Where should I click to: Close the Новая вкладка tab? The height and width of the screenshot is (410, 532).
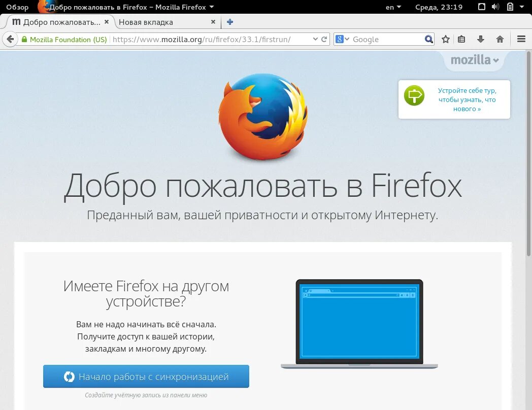(x=213, y=22)
